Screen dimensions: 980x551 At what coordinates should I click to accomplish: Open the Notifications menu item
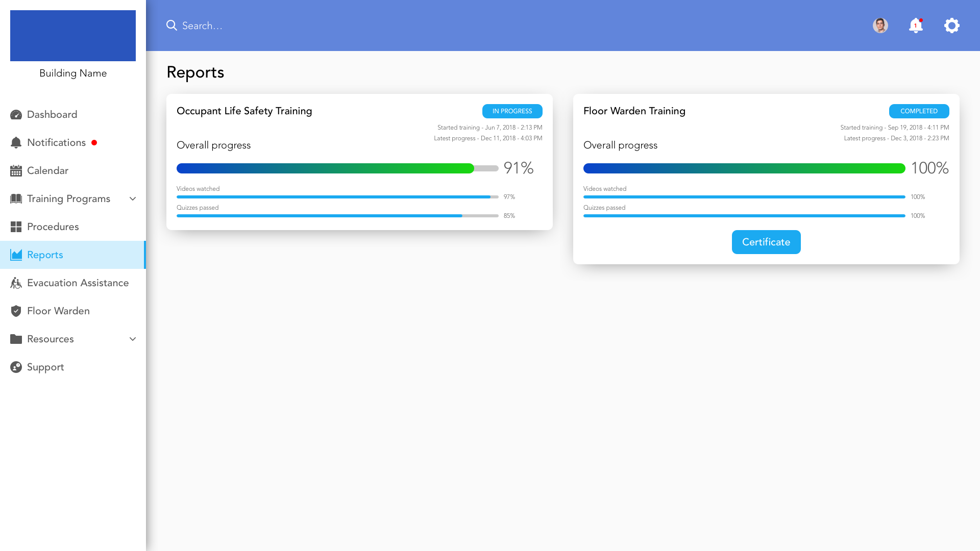pos(56,143)
